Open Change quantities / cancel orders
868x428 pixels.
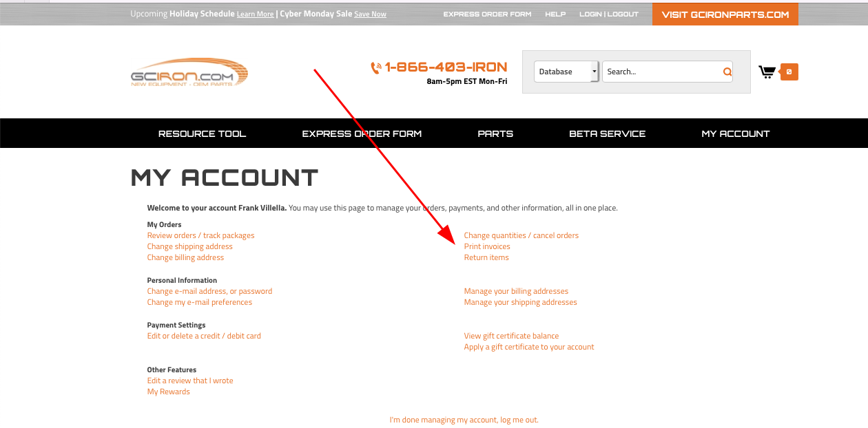521,235
